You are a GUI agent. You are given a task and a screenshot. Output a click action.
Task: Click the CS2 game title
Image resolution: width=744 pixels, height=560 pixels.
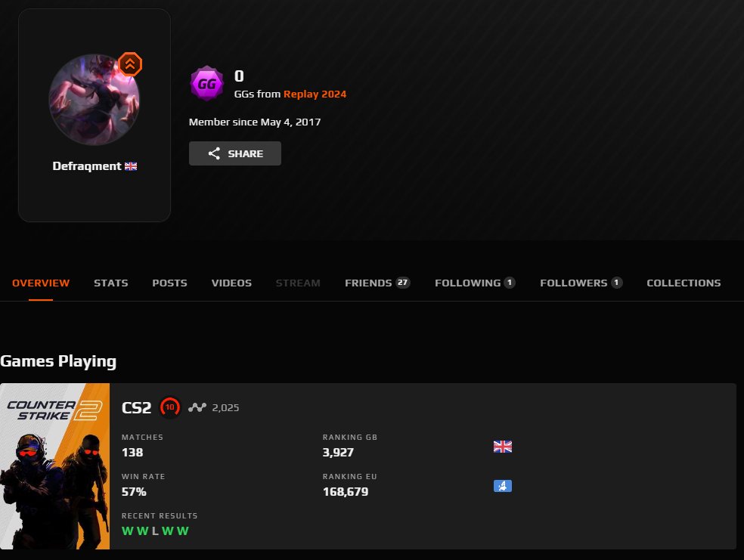coord(137,408)
